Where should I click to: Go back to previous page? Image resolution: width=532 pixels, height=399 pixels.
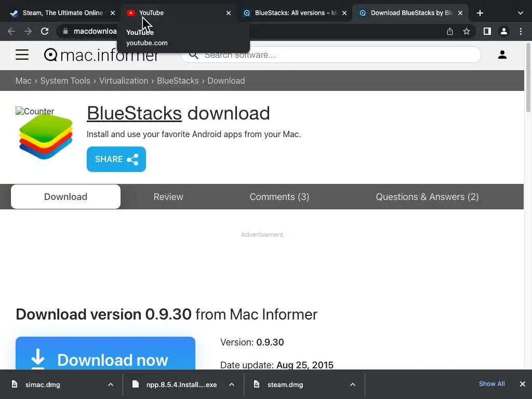(x=11, y=31)
